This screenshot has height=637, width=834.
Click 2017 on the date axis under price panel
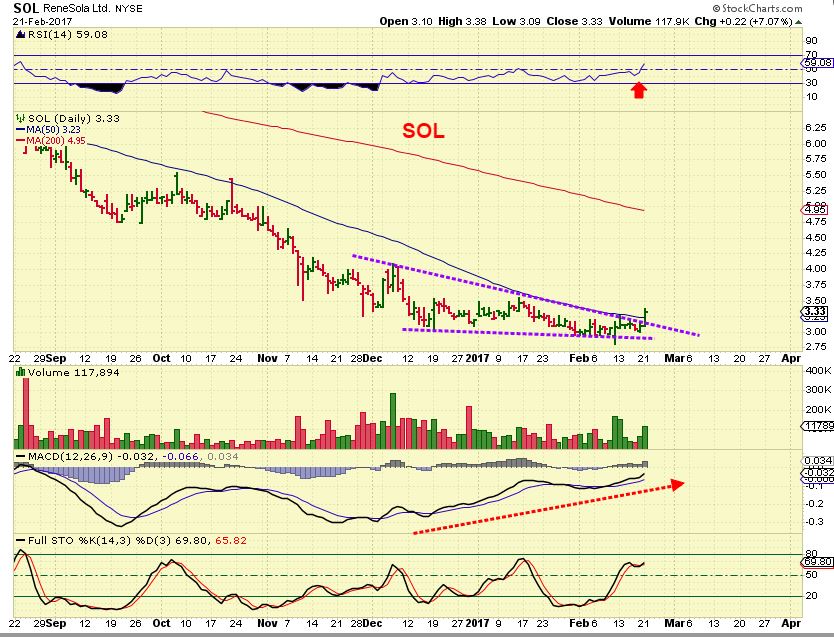point(477,358)
